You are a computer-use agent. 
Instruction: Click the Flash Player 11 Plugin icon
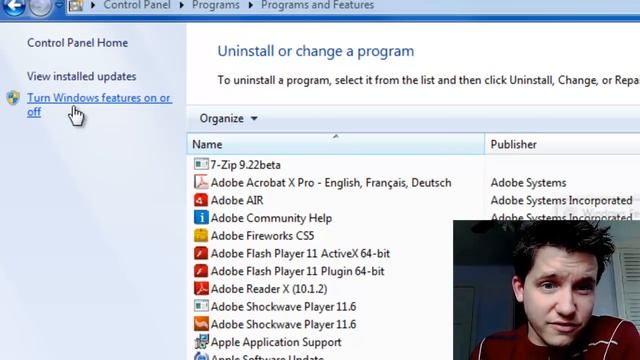[201, 271]
